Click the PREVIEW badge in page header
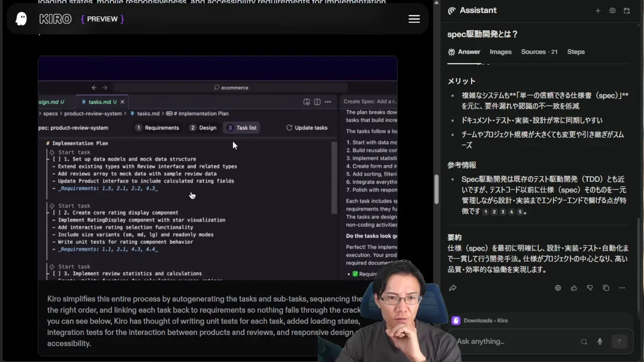This screenshot has height=362, width=644. [102, 19]
